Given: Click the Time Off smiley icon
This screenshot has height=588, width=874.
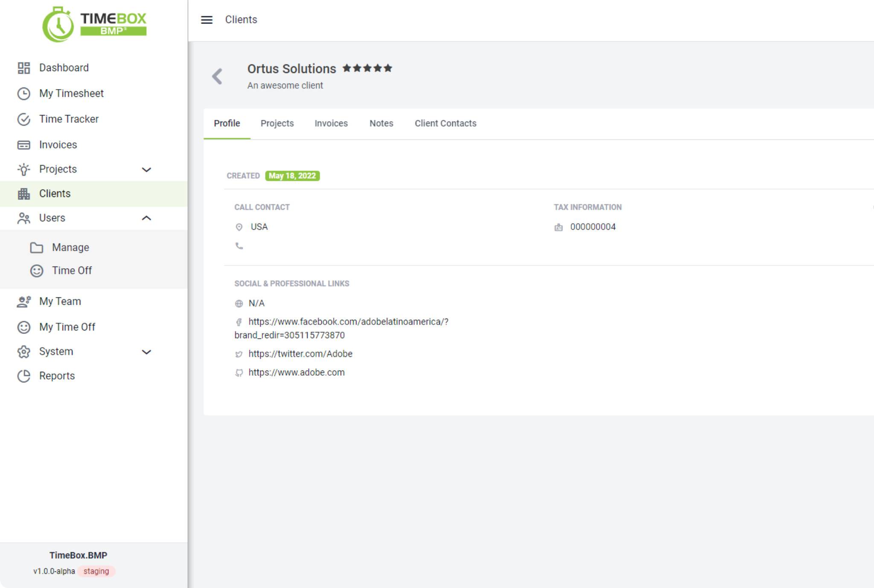Looking at the screenshot, I should click(x=37, y=271).
